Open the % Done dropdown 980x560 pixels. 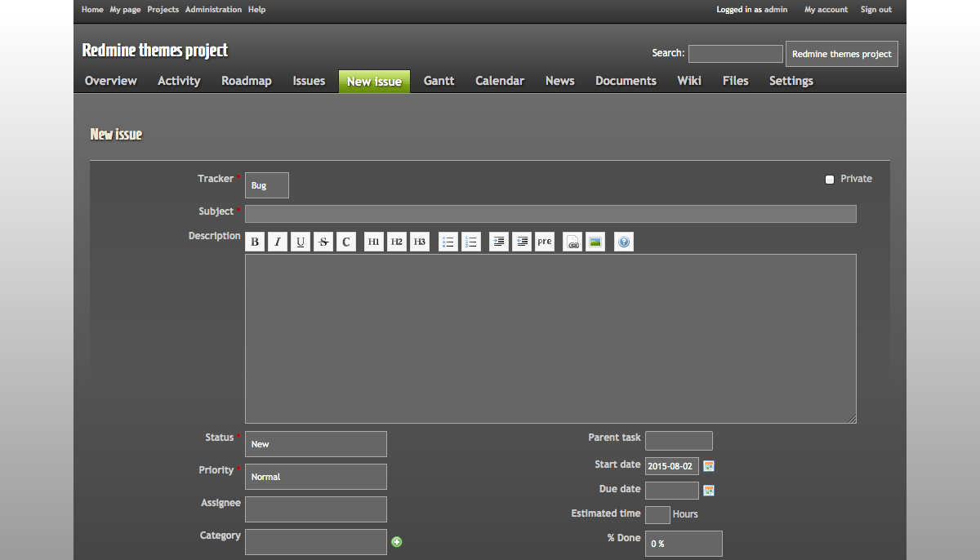(x=684, y=544)
